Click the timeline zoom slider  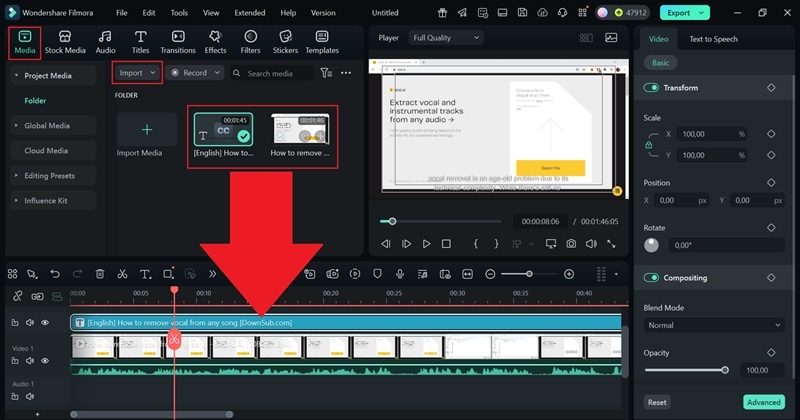[x=529, y=274]
